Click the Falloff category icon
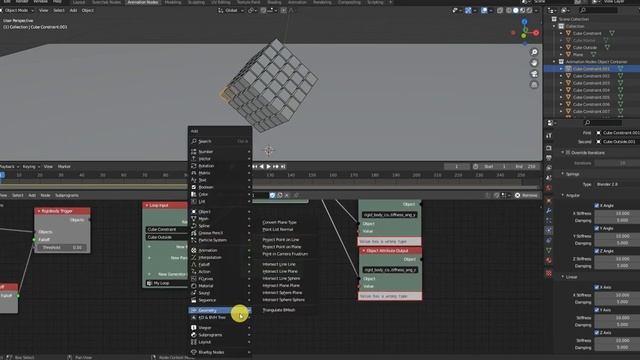 194,264
